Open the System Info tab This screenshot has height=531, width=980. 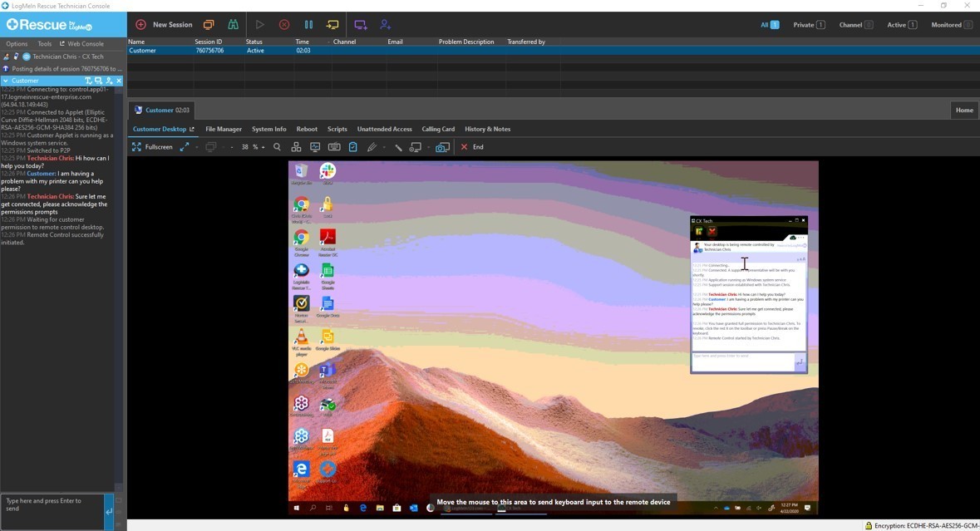point(268,129)
